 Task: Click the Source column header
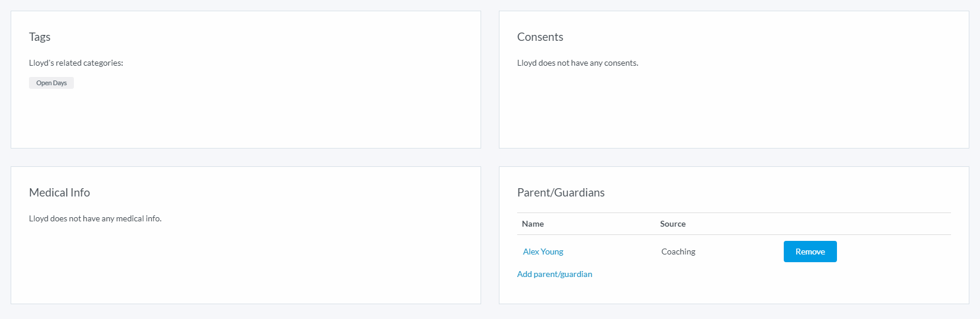(x=673, y=224)
